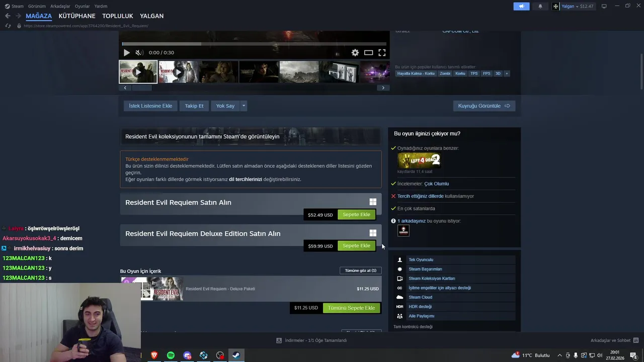Show hidden tray icons chevron
This screenshot has height=362, width=644.
tap(559, 355)
